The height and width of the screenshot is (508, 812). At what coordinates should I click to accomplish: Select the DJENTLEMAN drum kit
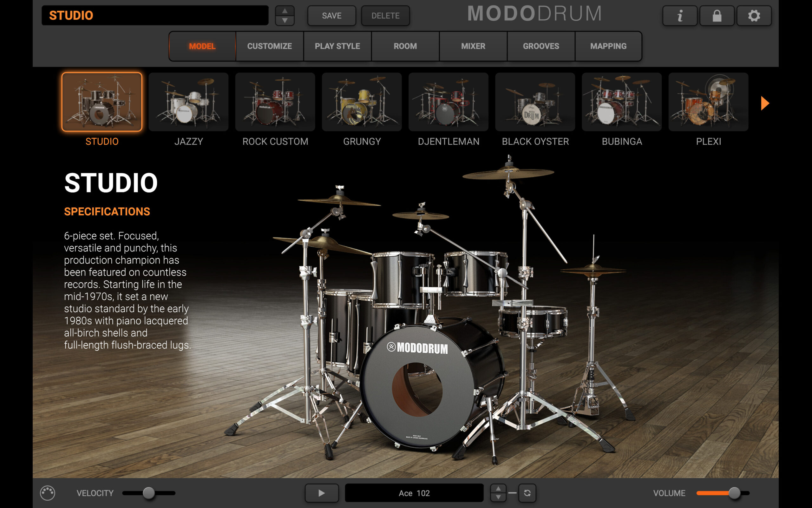pyautogui.click(x=448, y=102)
